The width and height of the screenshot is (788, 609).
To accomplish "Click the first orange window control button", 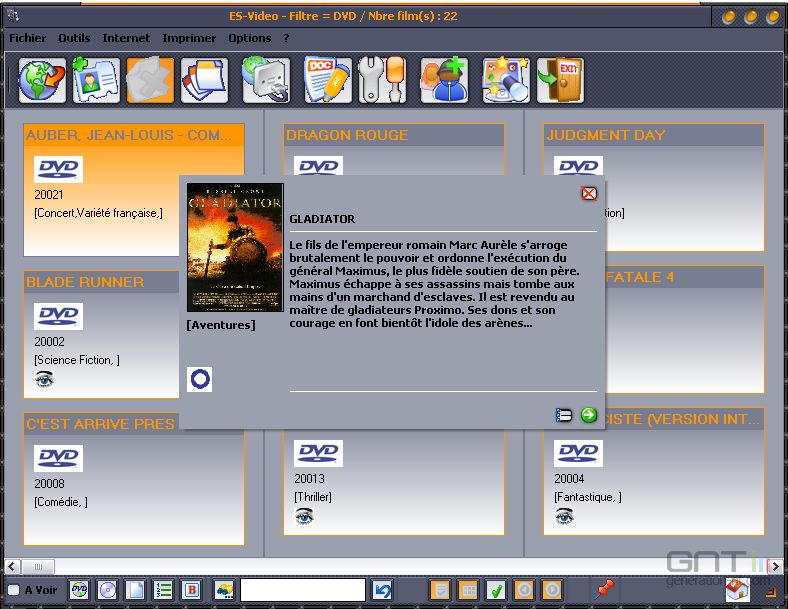I will pyautogui.click(x=728, y=17).
